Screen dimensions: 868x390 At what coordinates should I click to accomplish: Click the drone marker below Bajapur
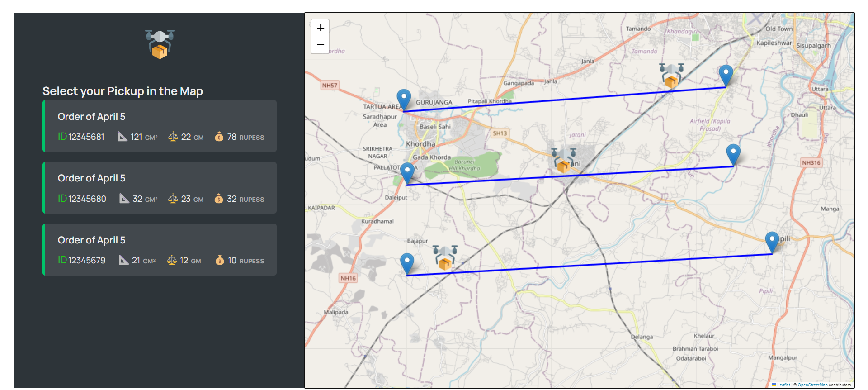pyautogui.click(x=445, y=258)
